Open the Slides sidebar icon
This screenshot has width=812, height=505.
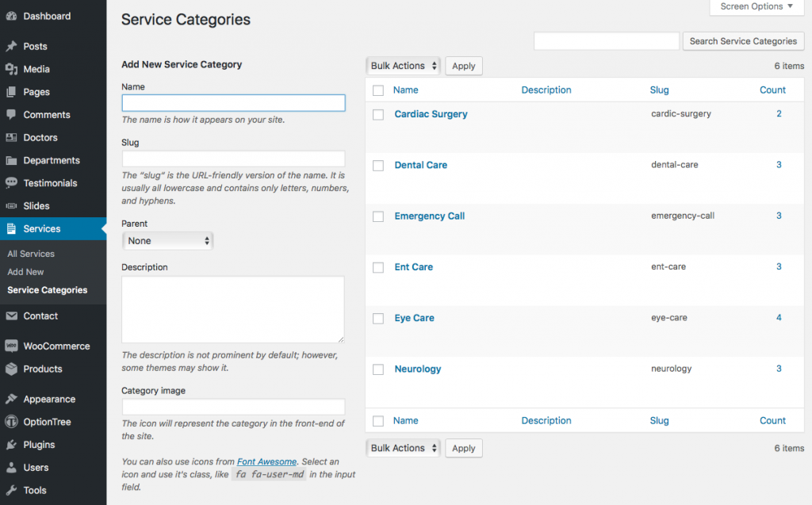(x=11, y=206)
